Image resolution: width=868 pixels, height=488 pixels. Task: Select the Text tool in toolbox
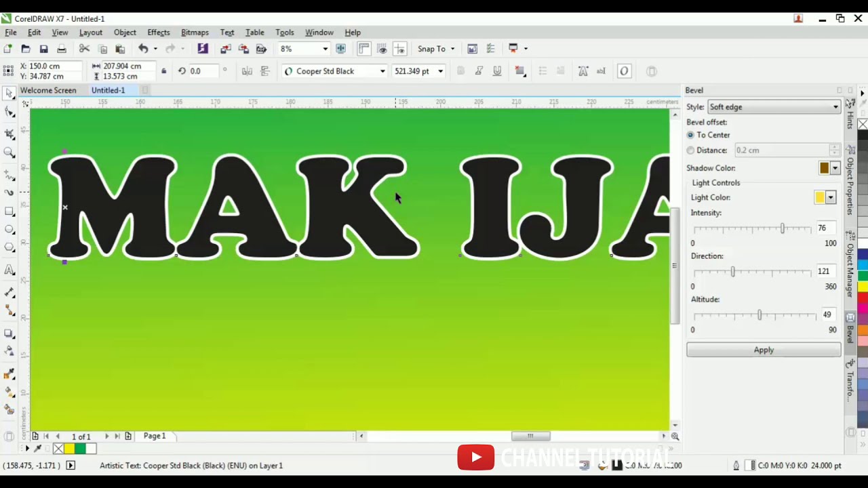(x=9, y=270)
